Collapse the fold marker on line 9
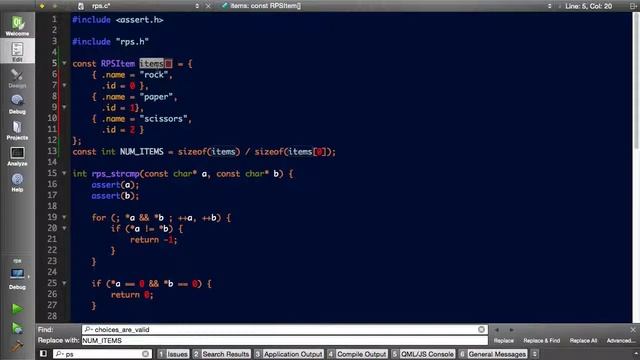This screenshot has height=360, width=640. (x=64, y=107)
